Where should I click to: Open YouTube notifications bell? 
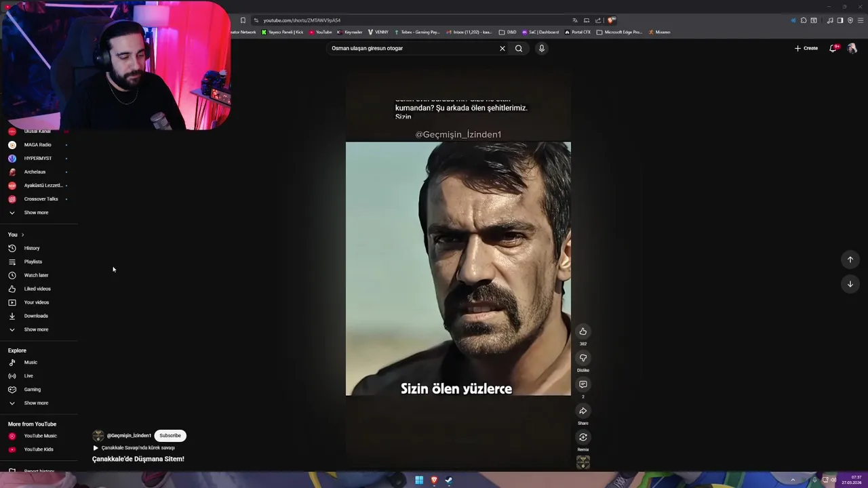click(833, 48)
